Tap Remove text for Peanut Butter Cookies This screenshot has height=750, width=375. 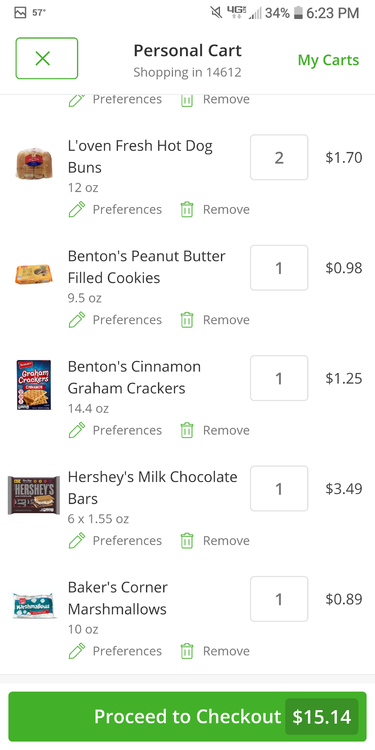(226, 320)
